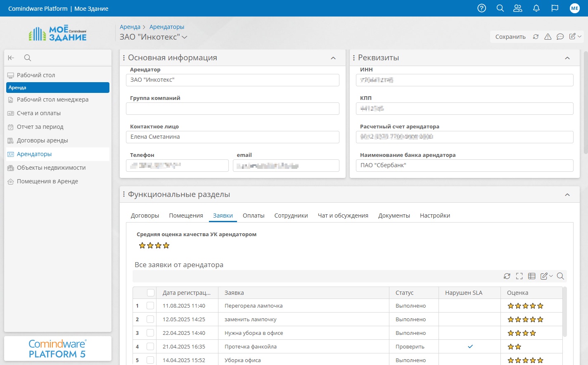Click the refresh icon next to Сохранить
Image resolution: width=588 pixels, height=365 pixels.
tap(536, 37)
